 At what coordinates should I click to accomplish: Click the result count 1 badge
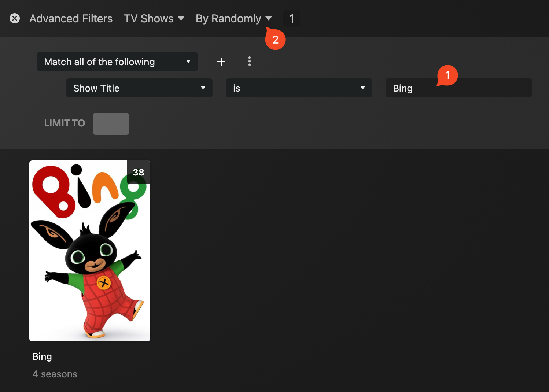click(x=292, y=18)
